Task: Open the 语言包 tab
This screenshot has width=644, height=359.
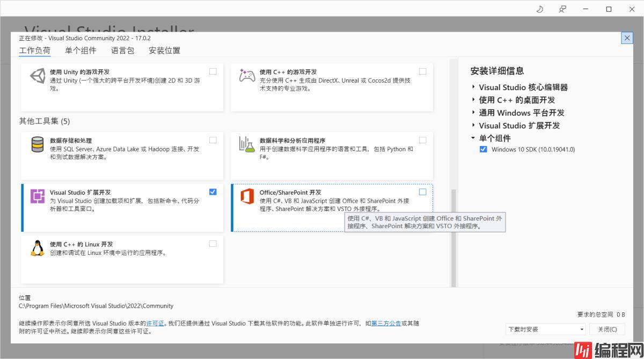Action: pyautogui.click(x=122, y=50)
